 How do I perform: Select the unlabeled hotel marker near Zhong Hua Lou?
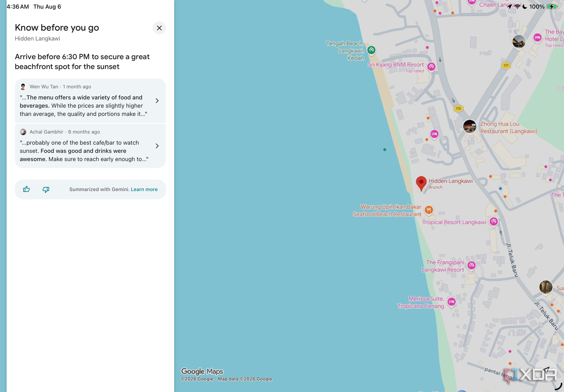(x=434, y=134)
